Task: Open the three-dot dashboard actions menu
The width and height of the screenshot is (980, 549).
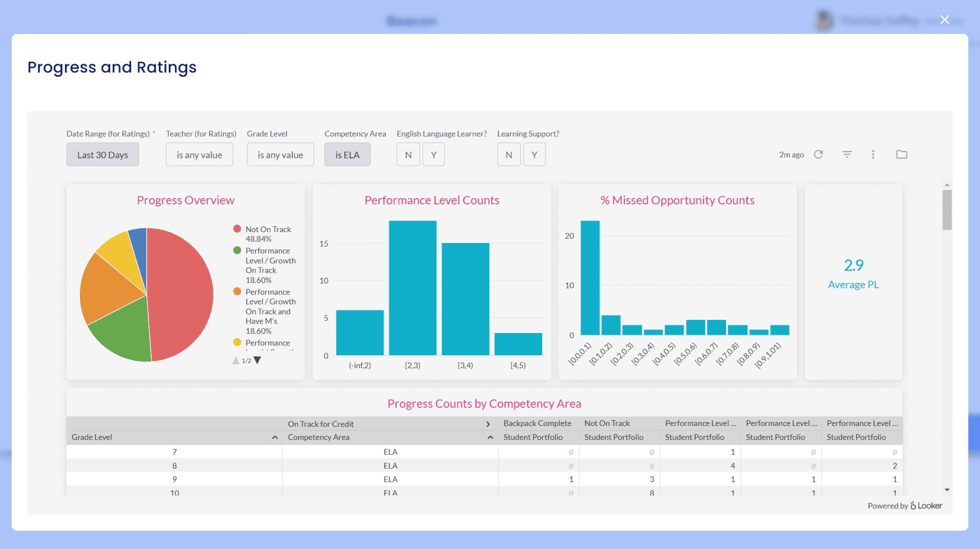Action: pyautogui.click(x=873, y=154)
